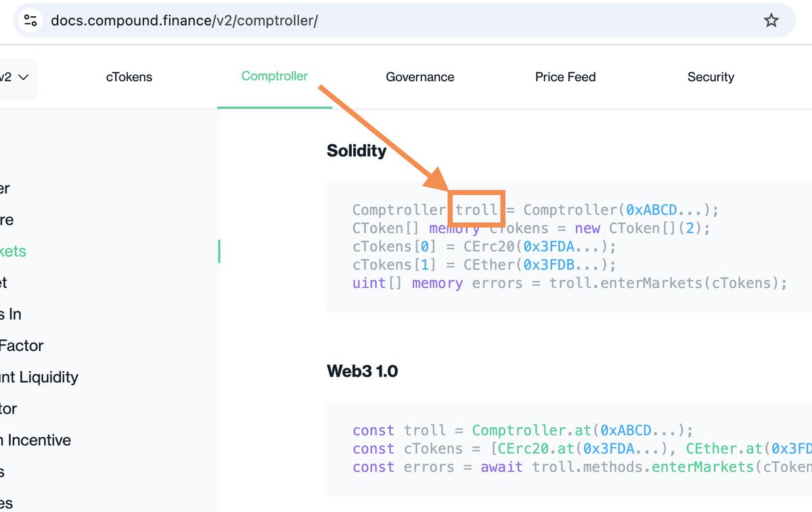Viewport: 812px width, 512px height.
Task: Bookmark this page with the star icon
Action: 771,20
